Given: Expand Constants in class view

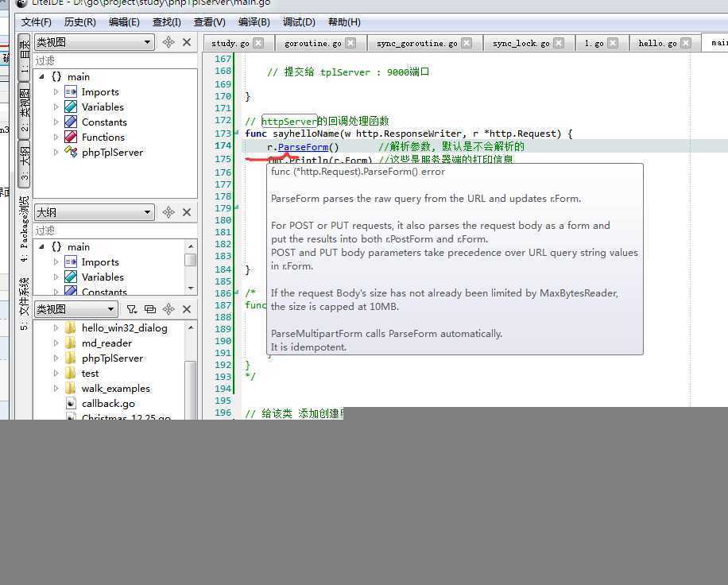Looking at the screenshot, I should 56,122.
